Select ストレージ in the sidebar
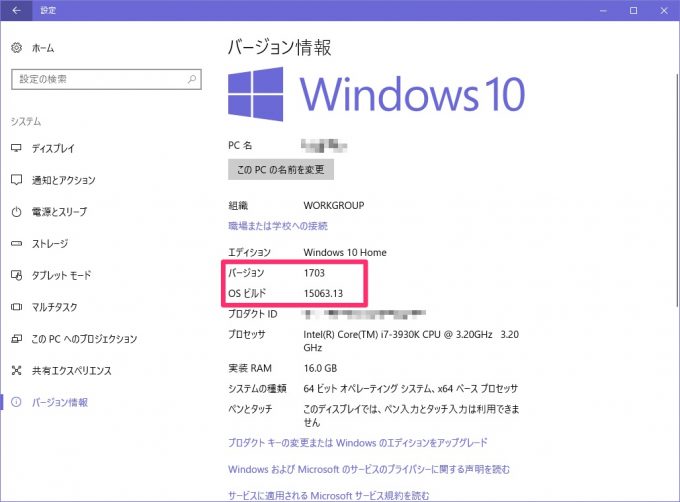 [x=50, y=244]
